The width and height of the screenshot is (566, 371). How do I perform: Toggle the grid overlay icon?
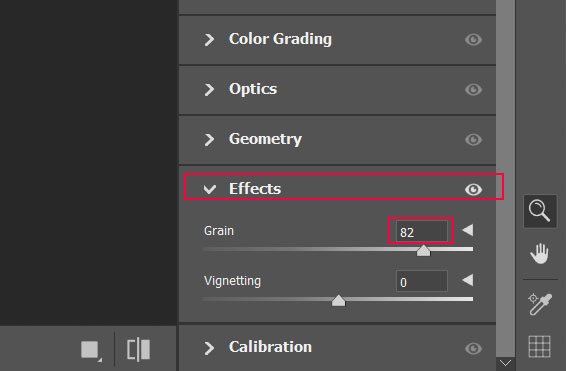(540, 346)
